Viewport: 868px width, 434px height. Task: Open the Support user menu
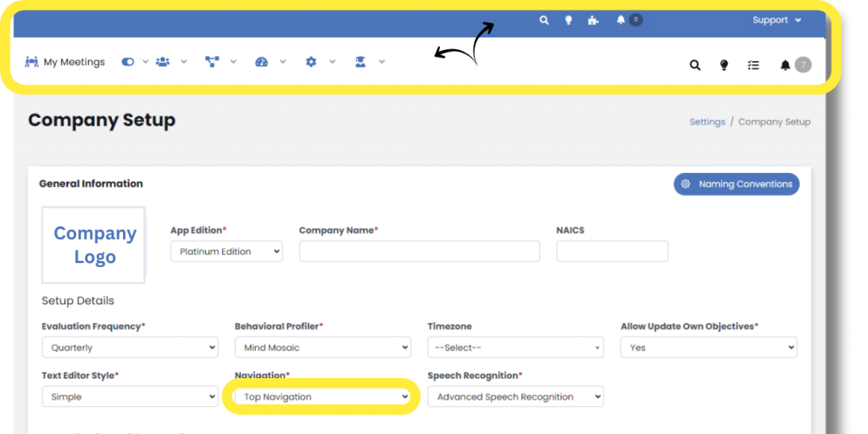tap(776, 20)
